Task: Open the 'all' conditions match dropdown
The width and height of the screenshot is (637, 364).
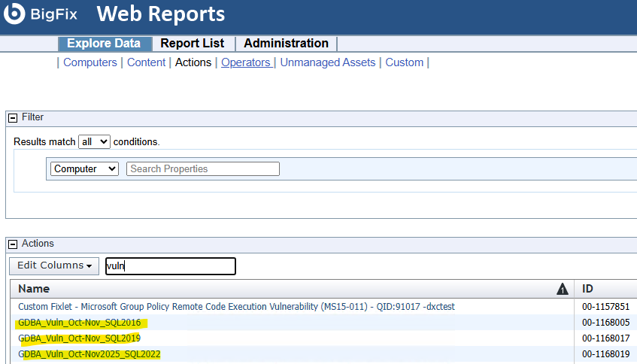Action: (94, 141)
